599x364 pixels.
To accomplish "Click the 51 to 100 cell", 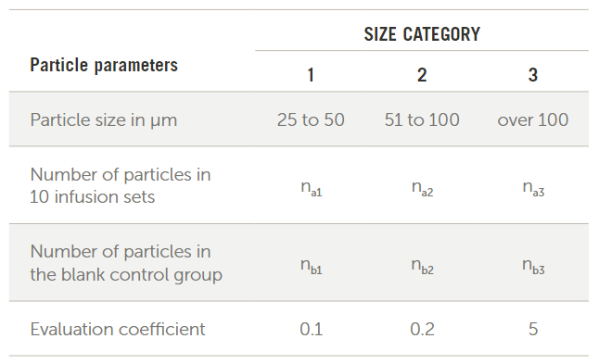I will point(422,119).
